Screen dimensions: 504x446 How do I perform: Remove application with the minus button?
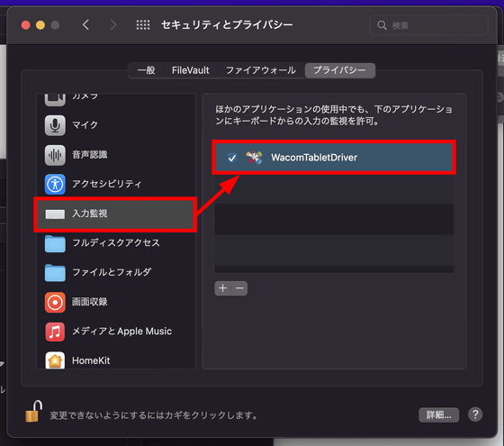[239, 288]
